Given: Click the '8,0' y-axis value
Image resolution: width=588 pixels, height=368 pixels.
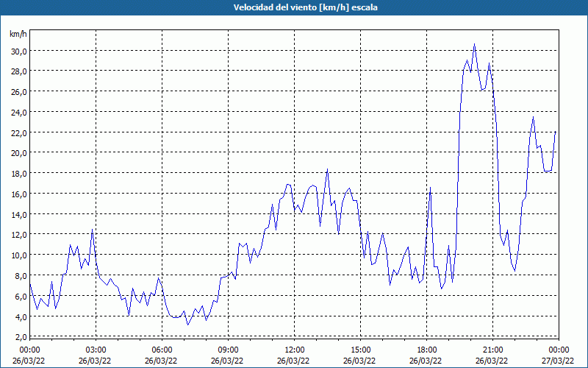Looking at the screenshot, I should coord(21,277).
